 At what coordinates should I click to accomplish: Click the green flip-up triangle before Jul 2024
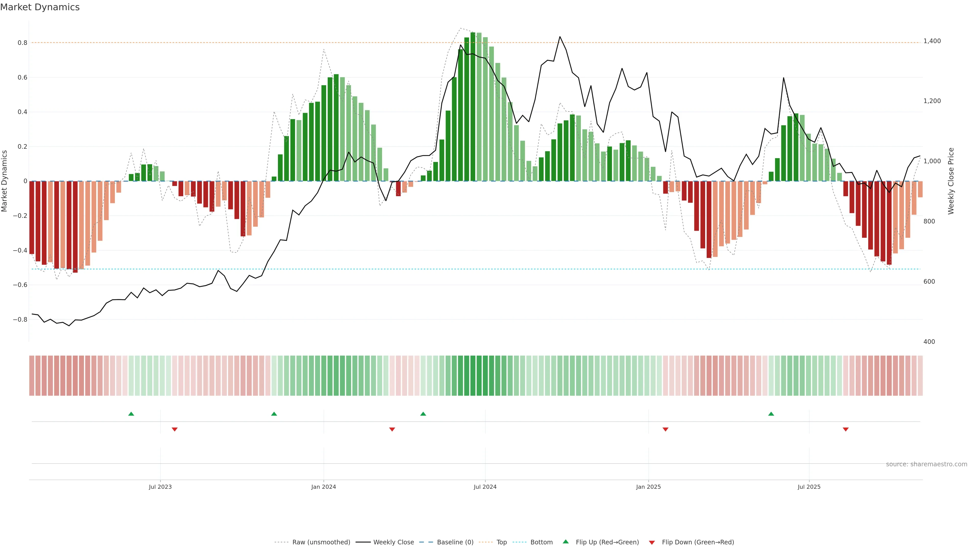click(x=423, y=414)
